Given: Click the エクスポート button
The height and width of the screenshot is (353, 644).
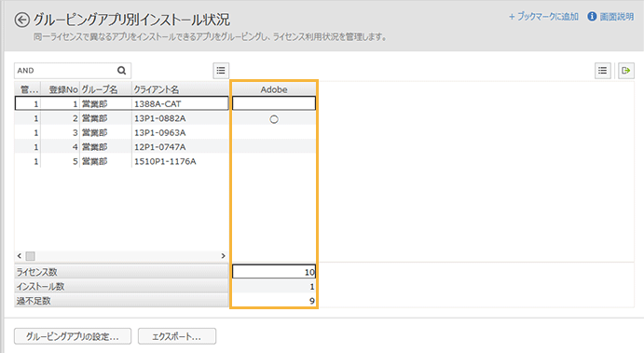Looking at the screenshot, I should coord(177,336).
